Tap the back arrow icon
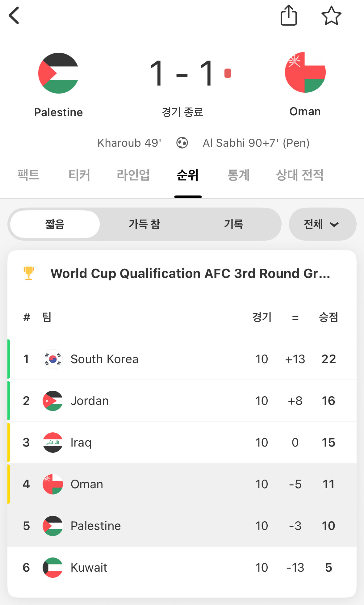Viewport: 364px width, 605px height. coord(14,15)
